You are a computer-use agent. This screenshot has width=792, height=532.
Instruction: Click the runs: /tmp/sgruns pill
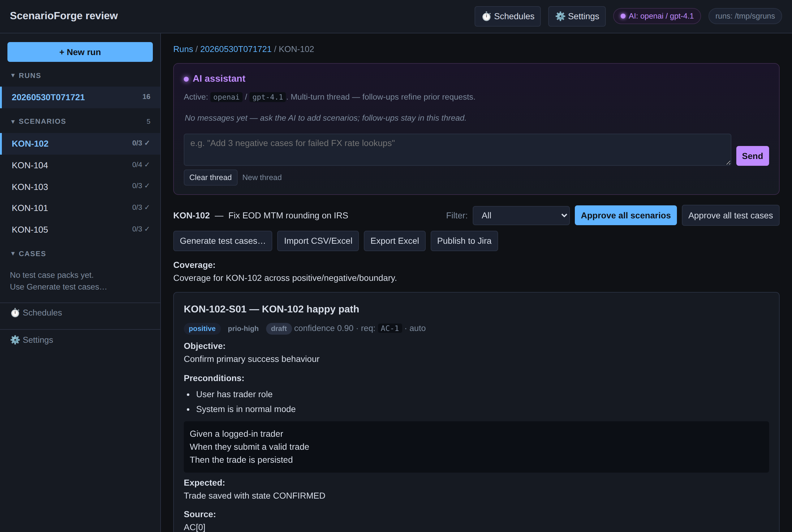(745, 16)
